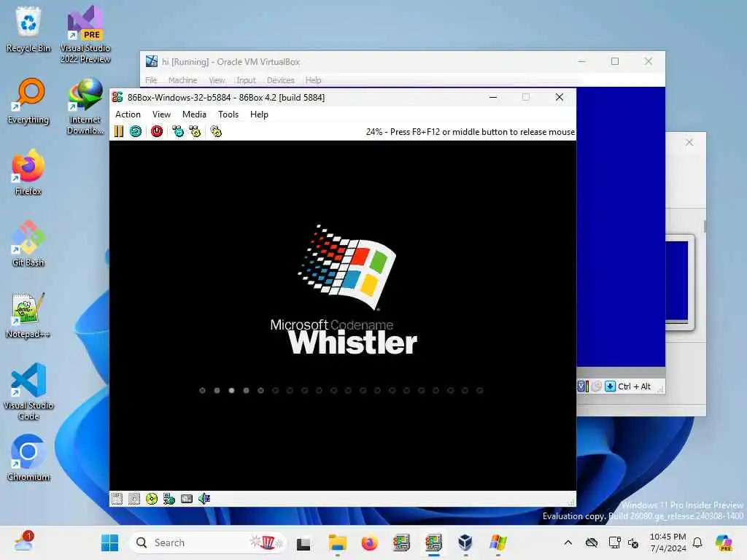Screen dimensions: 747x560
Task: Click the Whistler boot screen display
Action: [343, 315]
